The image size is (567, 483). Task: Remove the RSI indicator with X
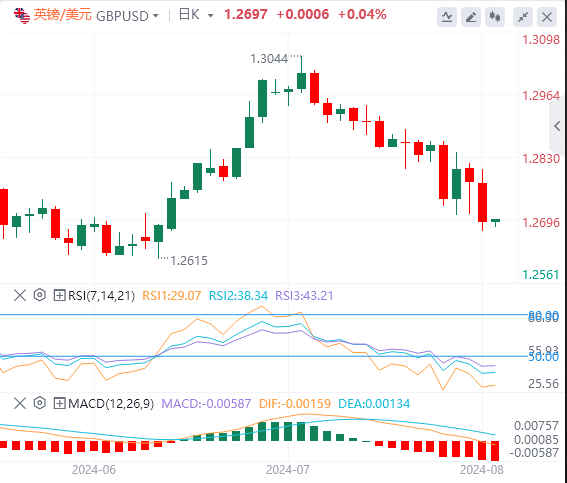20,296
